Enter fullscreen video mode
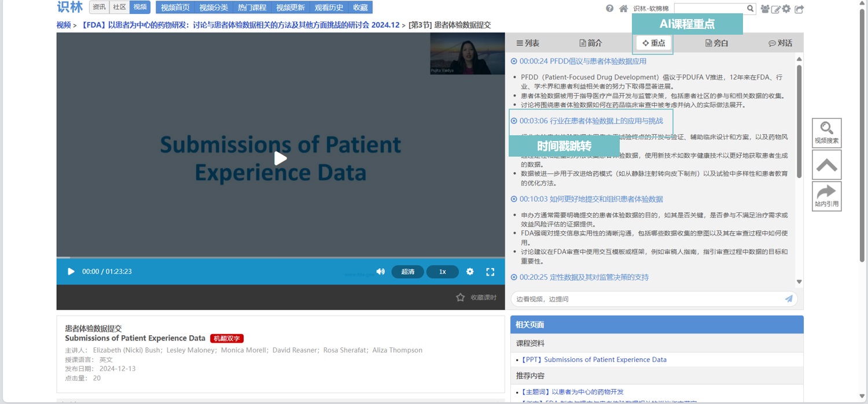This screenshot has height=404, width=868. (490, 272)
